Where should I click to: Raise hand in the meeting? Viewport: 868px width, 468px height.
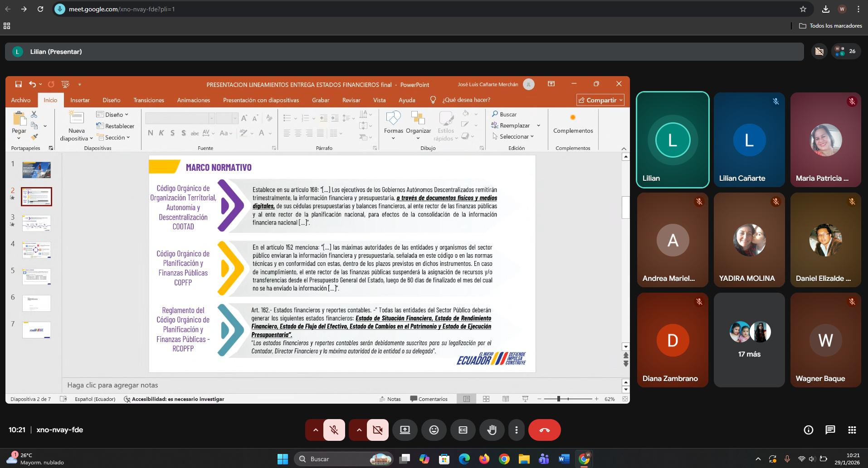click(492, 430)
